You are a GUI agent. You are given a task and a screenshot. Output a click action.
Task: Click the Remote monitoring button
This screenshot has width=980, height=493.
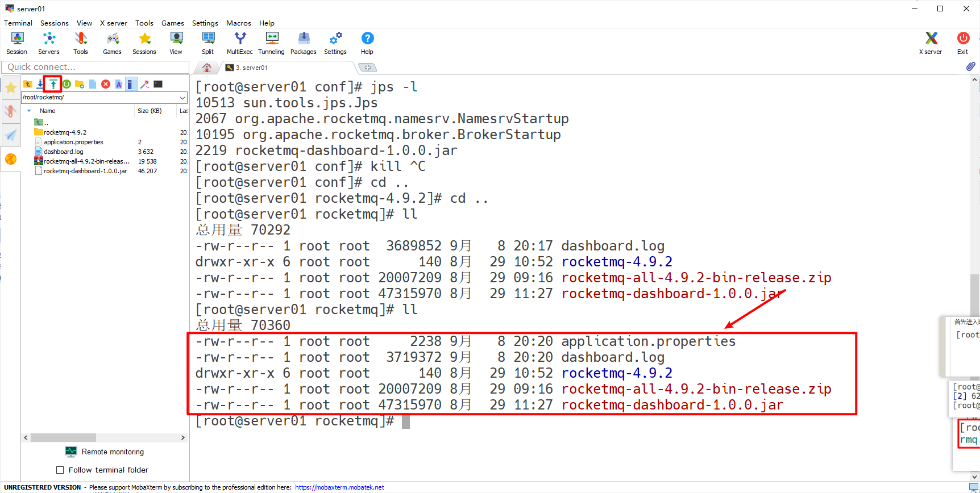coord(105,452)
